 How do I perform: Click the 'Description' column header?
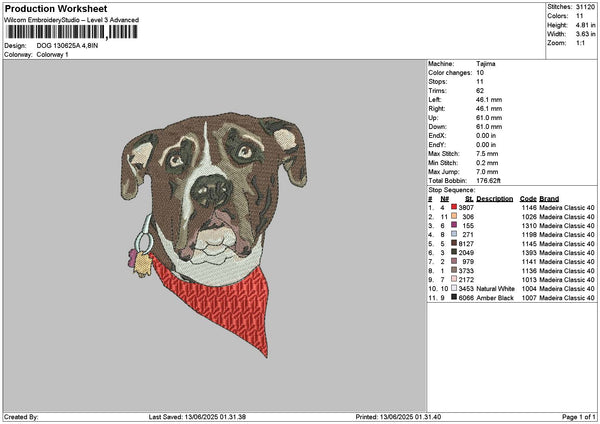(x=494, y=199)
